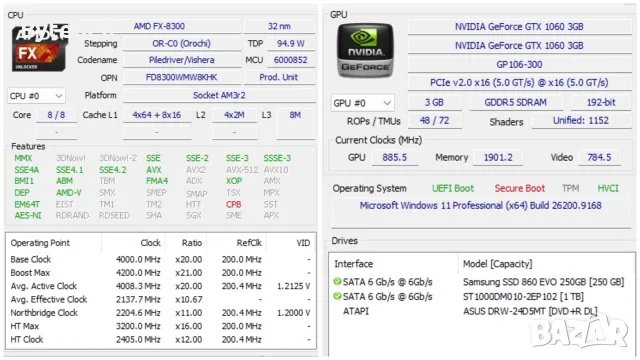640x360 pixels.
Task: Click the core count 8 / 8
Action: (56, 115)
